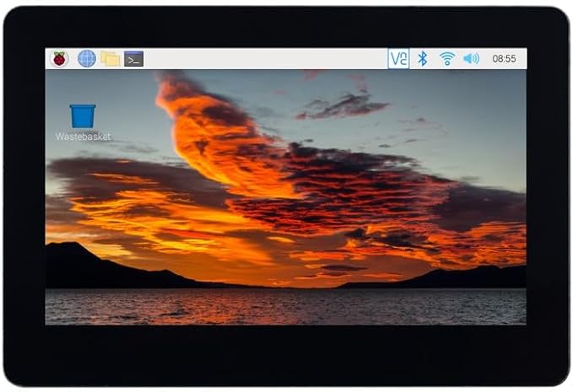Image resolution: width=573 pixels, height=392 pixels.
Task: Click taskbar gap between menu and browser
Action: click(x=73, y=59)
